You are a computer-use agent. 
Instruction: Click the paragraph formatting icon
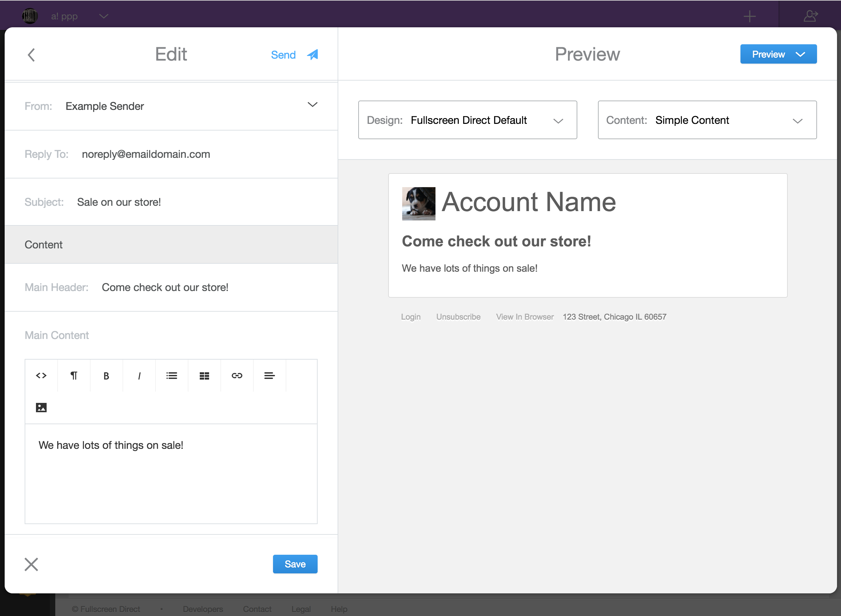[x=74, y=376]
